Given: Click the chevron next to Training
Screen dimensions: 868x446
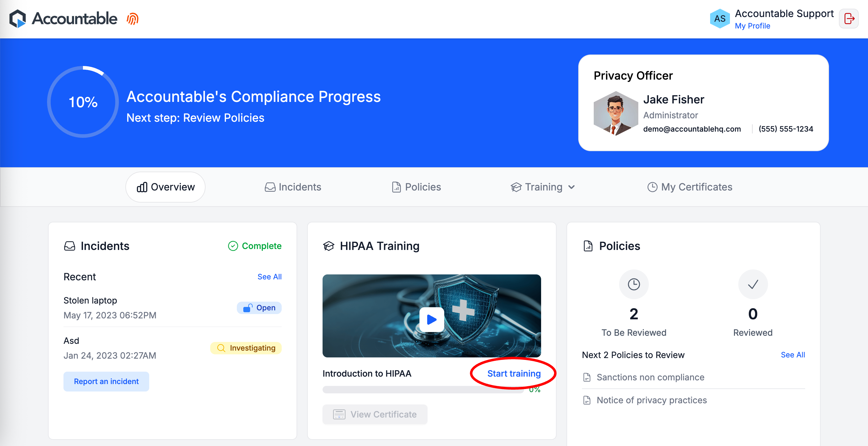Looking at the screenshot, I should coord(571,187).
